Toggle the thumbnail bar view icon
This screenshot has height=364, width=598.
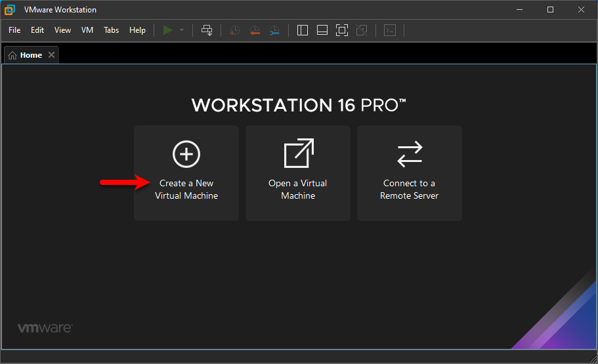(x=322, y=30)
